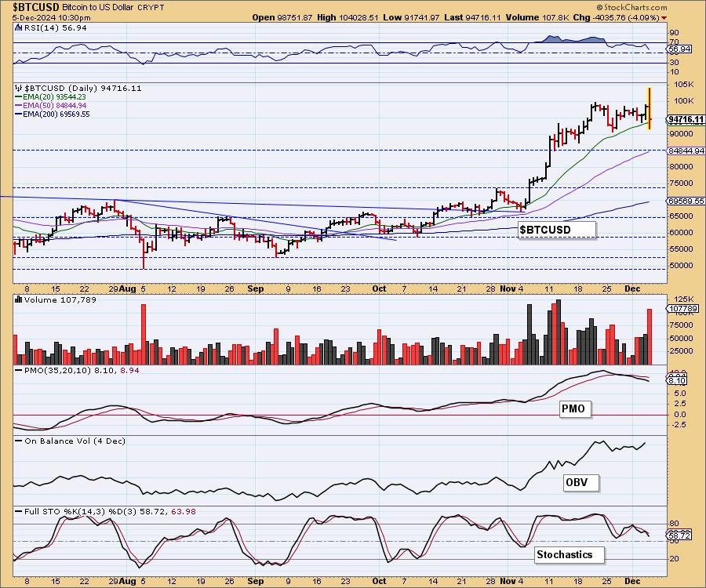Click the EMA(200) 69569.55 legend text
This screenshot has width=706, height=588.
[56, 114]
